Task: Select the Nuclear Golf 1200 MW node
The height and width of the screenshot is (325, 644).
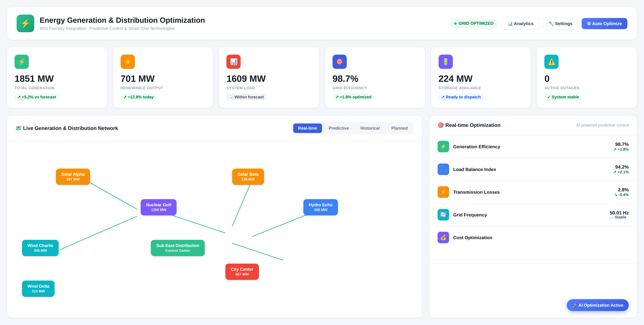Action: 158,207
